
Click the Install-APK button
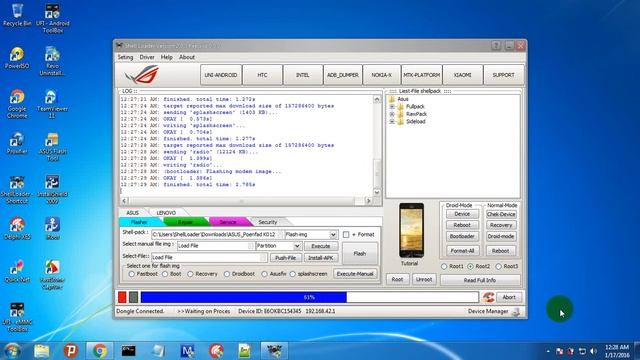click(x=321, y=258)
